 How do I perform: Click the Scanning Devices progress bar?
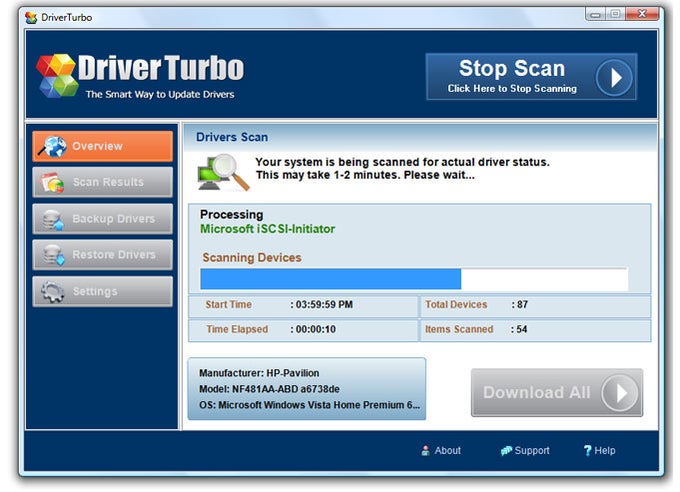(414, 279)
